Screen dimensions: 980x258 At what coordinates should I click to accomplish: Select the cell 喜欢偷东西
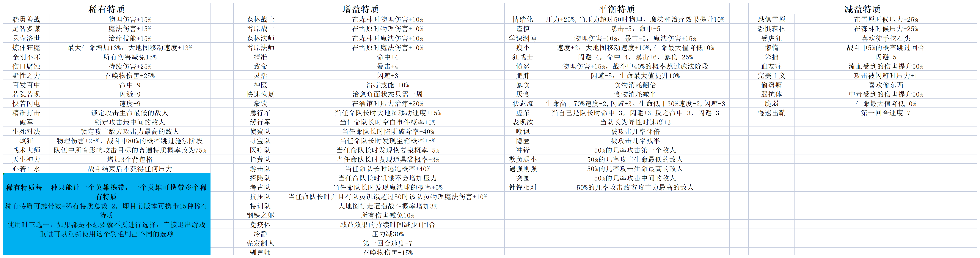pyautogui.click(x=886, y=85)
